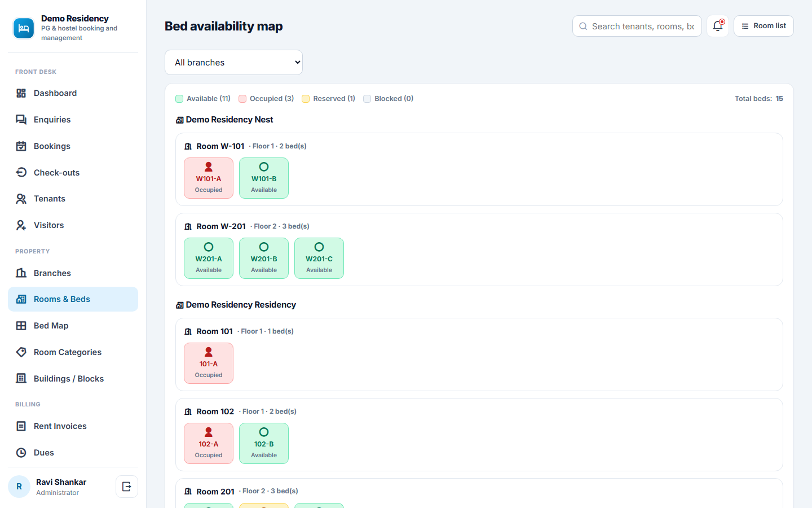Click the Room list button

click(x=764, y=26)
